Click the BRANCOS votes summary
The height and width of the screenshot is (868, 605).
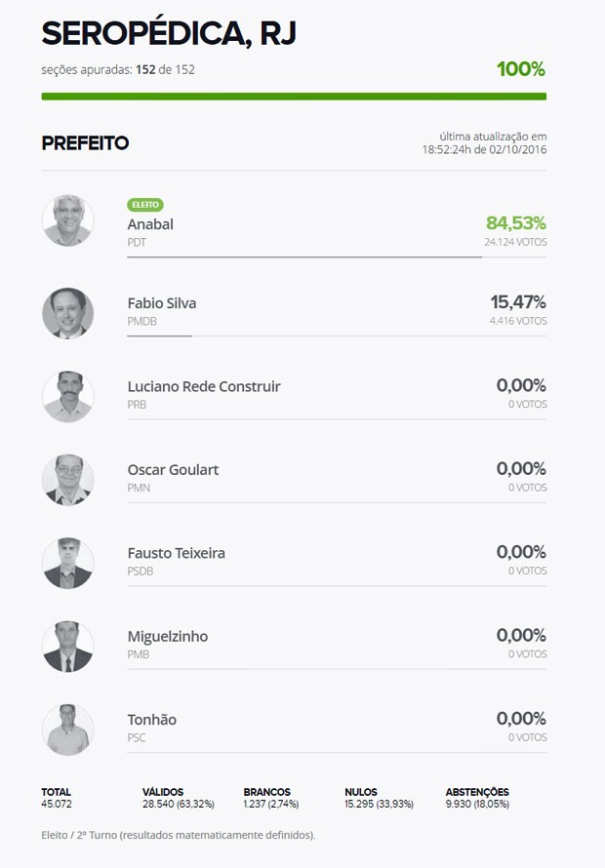point(271,798)
